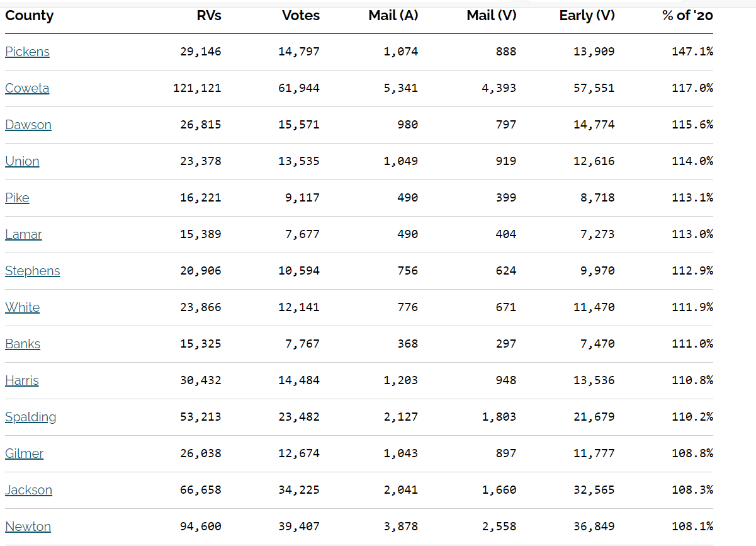Open the Harris county link
756x546 pixels.
(x=22, y=380)
